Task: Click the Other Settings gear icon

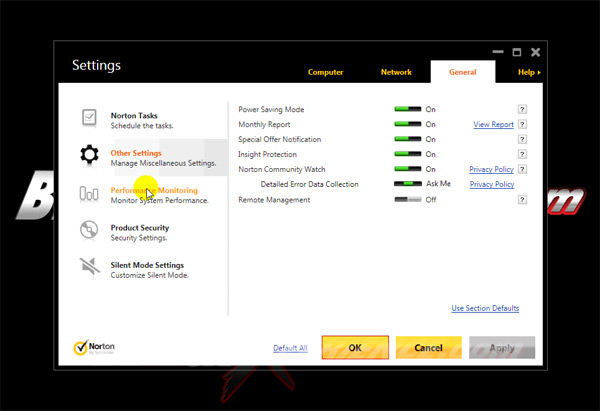Action: (x=89, y=155)
